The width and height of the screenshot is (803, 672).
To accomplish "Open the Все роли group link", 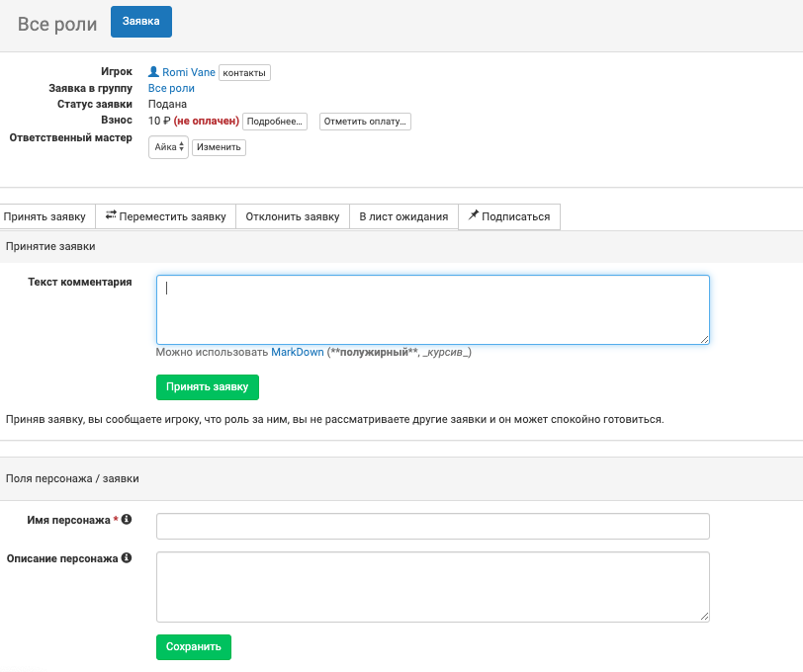I will click(x=171, y=88).
